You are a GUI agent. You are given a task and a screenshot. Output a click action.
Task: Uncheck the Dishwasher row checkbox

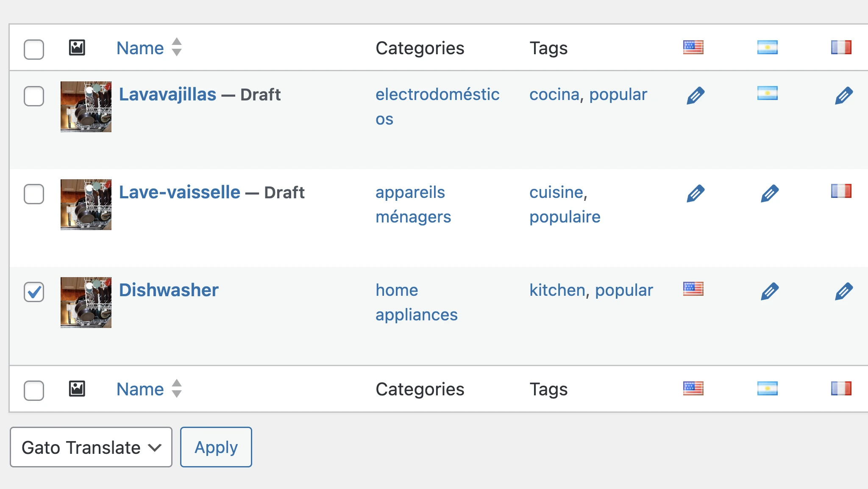click(x=34, y=291)
